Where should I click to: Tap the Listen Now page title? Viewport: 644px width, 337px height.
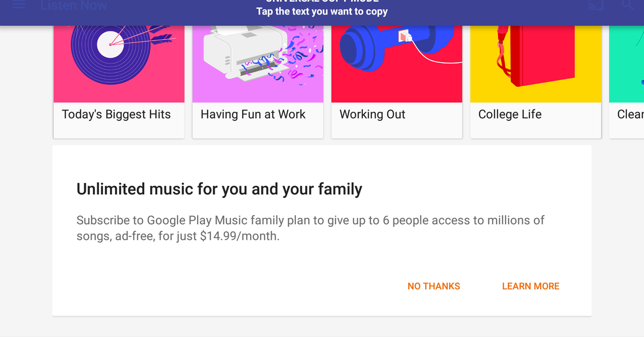(x=74, y=5)
